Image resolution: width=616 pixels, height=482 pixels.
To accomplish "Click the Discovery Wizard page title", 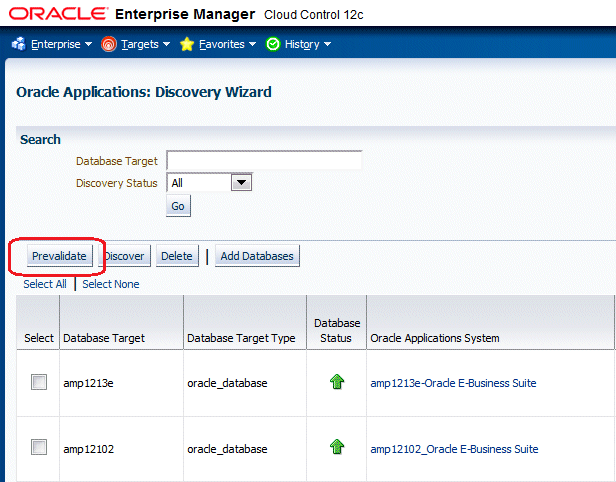I will (144, 92).
